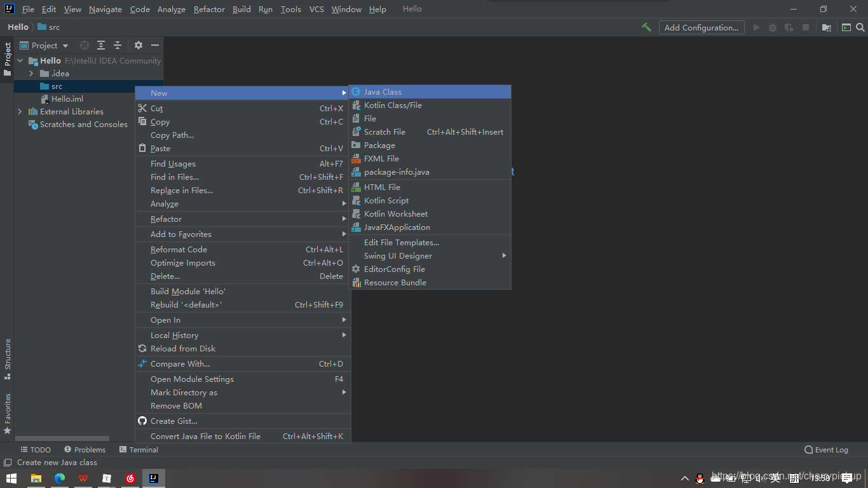Open Project panel gear options
This screenshot has width=868, height=488.
pos(139,45)
